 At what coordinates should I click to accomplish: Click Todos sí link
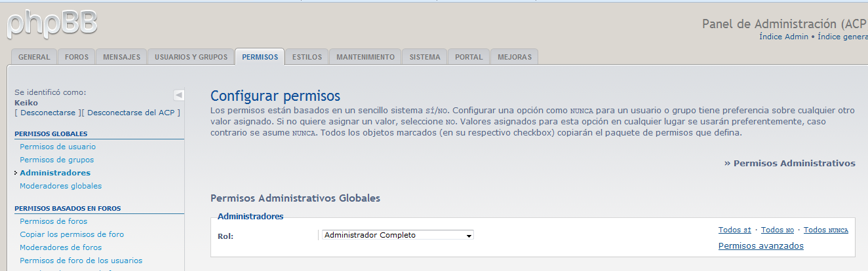(735, 230)
